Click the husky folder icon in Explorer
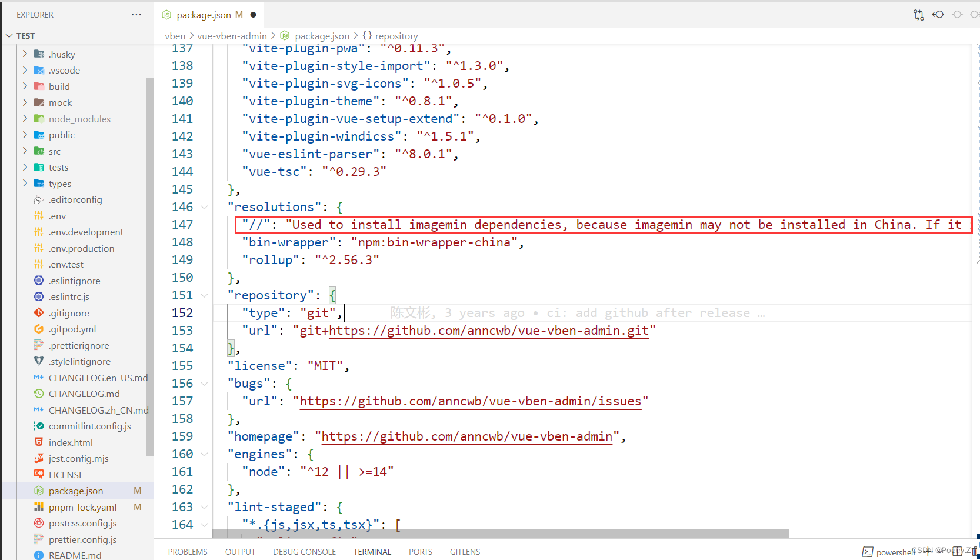The width and height of the screenshot is (980, 560). tap(38, 54)
